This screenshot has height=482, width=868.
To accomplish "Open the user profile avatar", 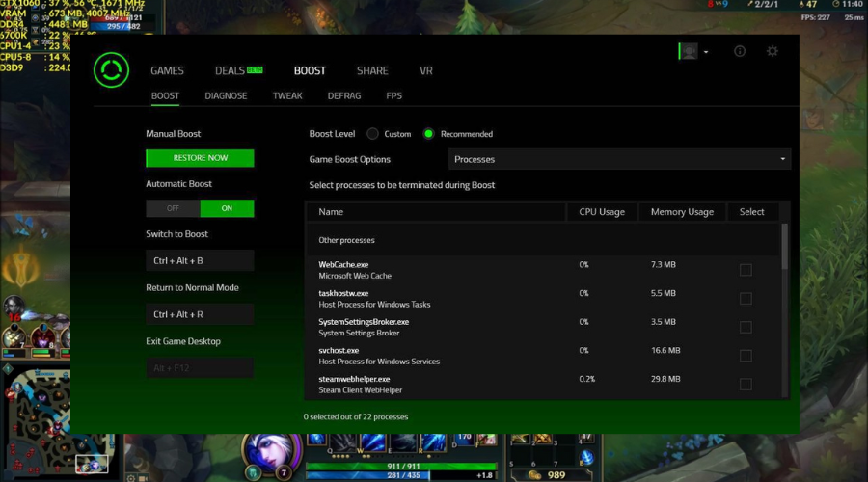I will (x=689, y=51).
